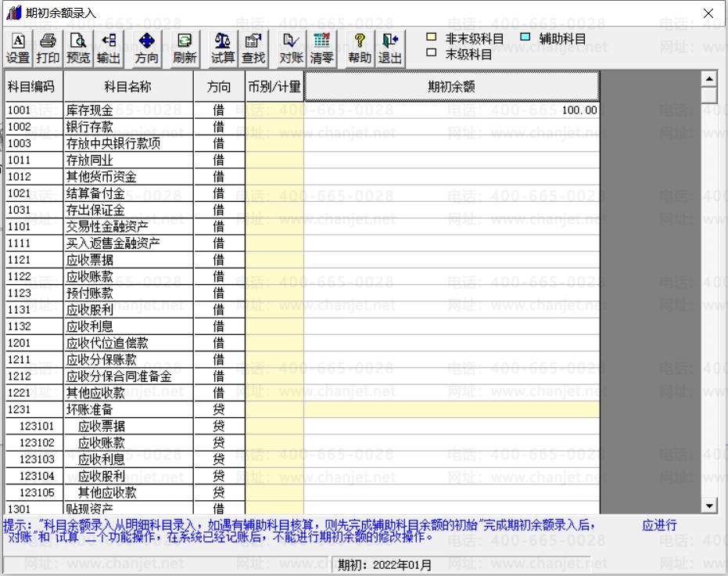The height and width of the screenshot is (576, 728).
Task: Run 试算 trial balance
Action: [x=223, y=49]
